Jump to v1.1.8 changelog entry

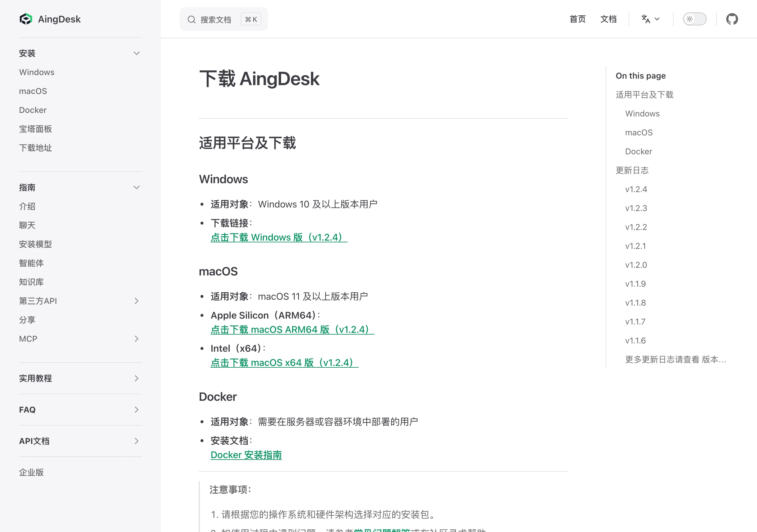click(635, 303)
